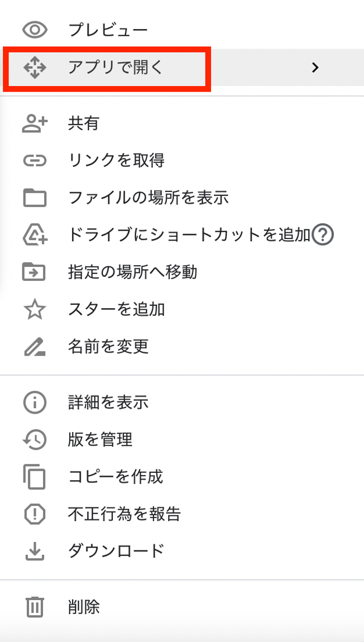Expand the 'アプリで開く' submenu arrow
The height and width of the screenshot is (642, 364).
click(315, 68)
